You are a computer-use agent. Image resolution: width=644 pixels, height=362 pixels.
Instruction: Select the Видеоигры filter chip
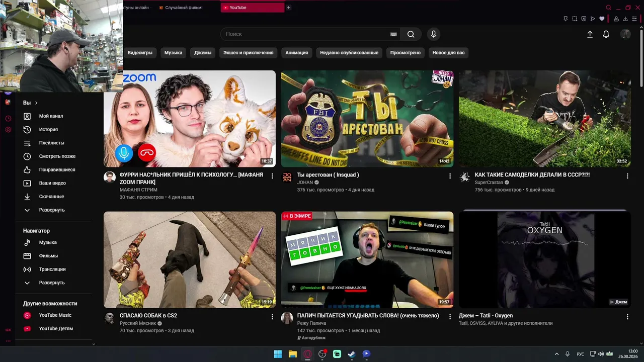point(140,53)
